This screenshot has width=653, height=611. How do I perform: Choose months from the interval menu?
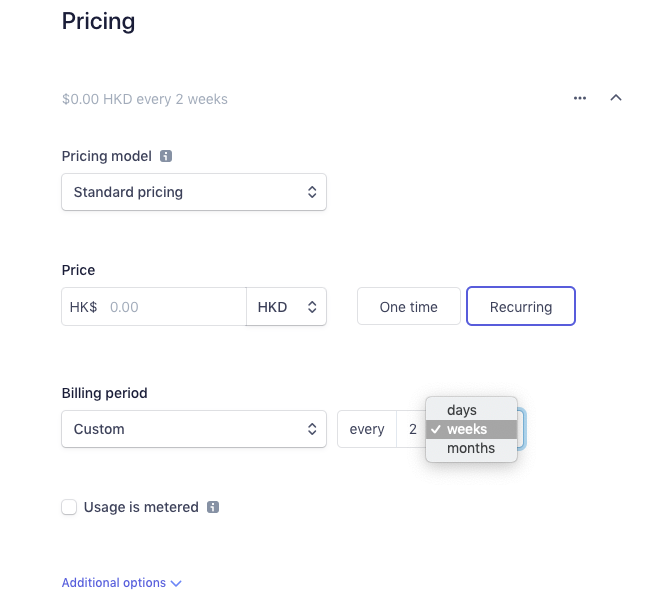(x=471, y=448)
